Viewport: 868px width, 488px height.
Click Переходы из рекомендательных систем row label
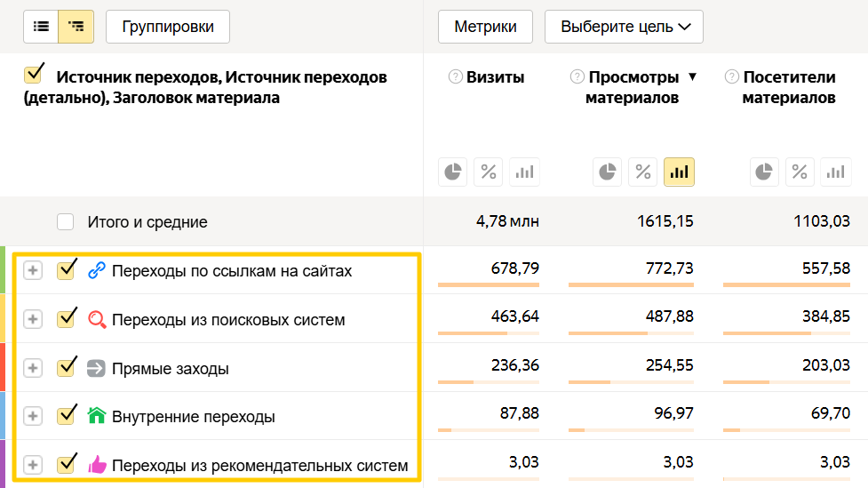point(259,465)
